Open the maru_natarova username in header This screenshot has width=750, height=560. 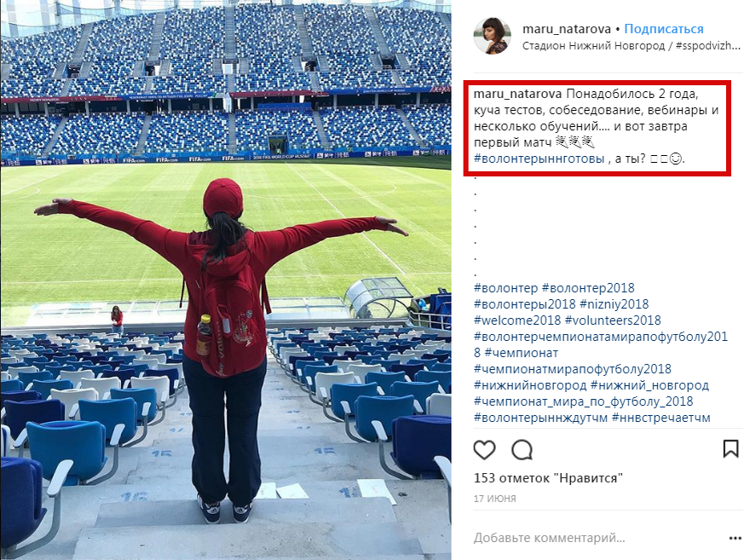point(566,29)
